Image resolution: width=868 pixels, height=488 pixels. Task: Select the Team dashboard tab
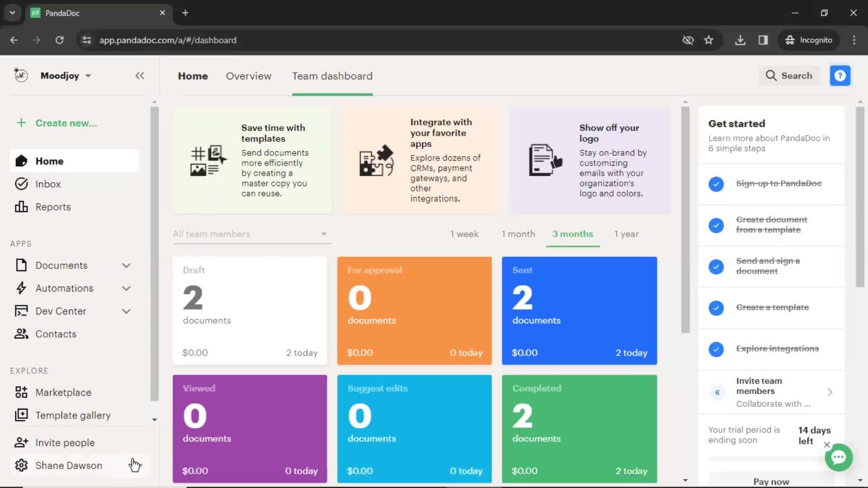pyautogui.click(x=332, y=75)
